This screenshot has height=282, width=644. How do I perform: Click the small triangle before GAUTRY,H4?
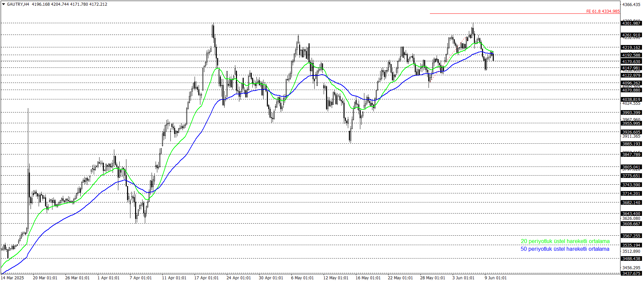(x=3, y=4)
